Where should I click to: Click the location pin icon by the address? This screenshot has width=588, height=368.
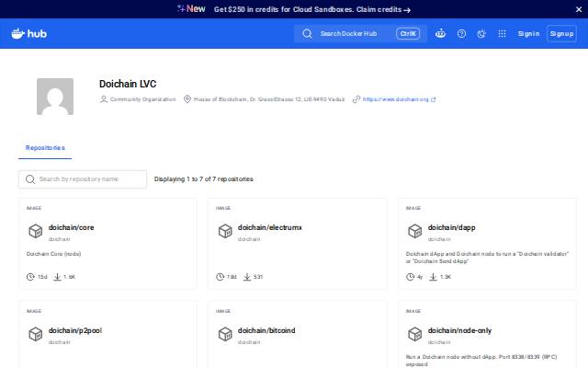point(187,99)
